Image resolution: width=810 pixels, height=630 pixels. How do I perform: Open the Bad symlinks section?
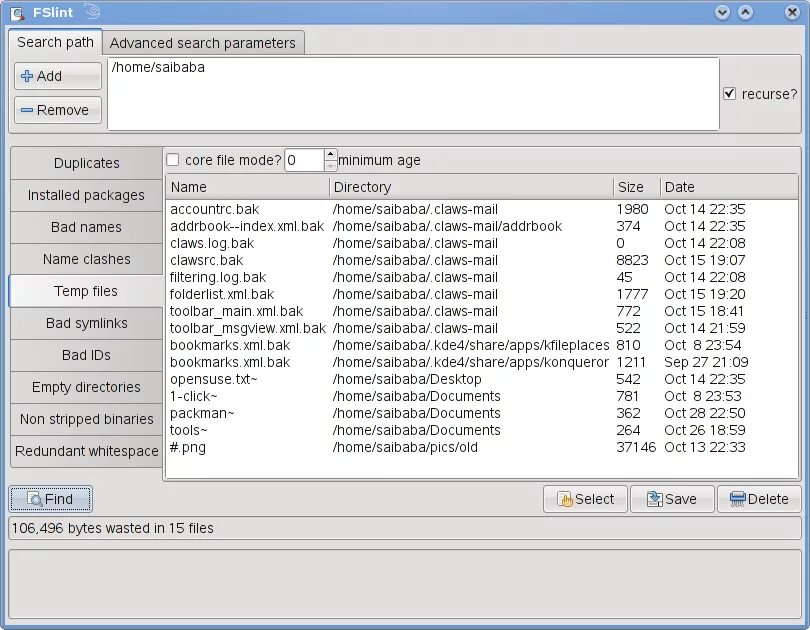pos(86,323)
